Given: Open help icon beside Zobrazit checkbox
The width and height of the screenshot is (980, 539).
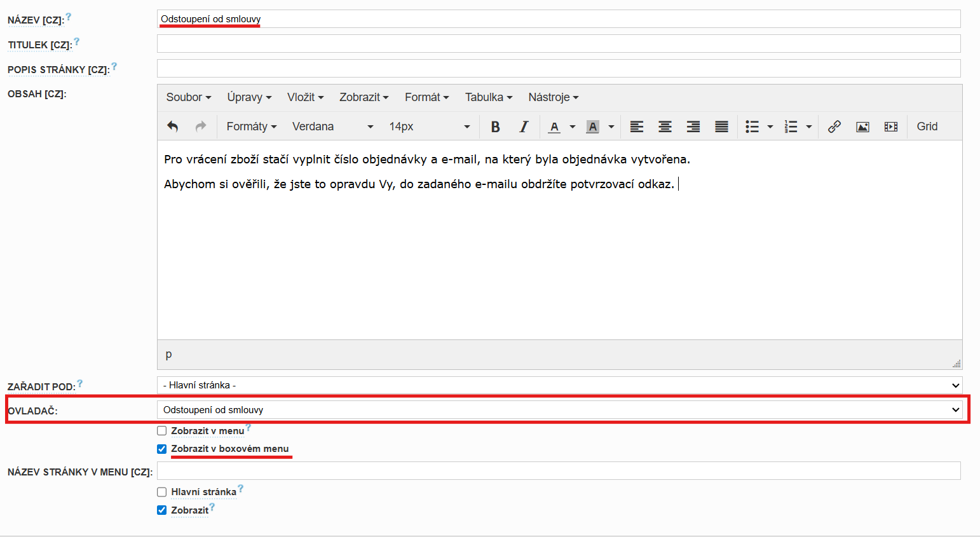Looking at the screenshot, I should tap(212, 507).
